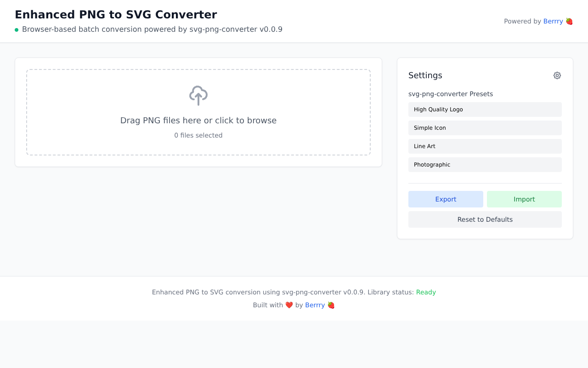588x368 pixels.
Task: Open the Settings panel heading
Action: coord(425,75)
